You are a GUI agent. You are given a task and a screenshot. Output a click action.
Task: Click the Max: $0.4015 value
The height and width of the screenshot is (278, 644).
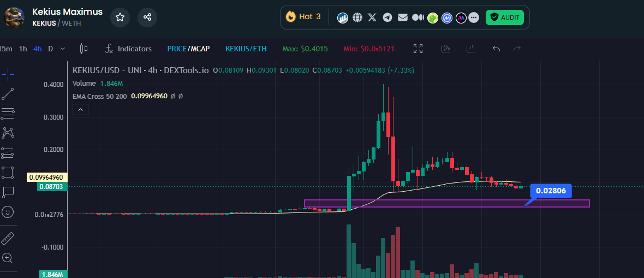pos(305,49)
